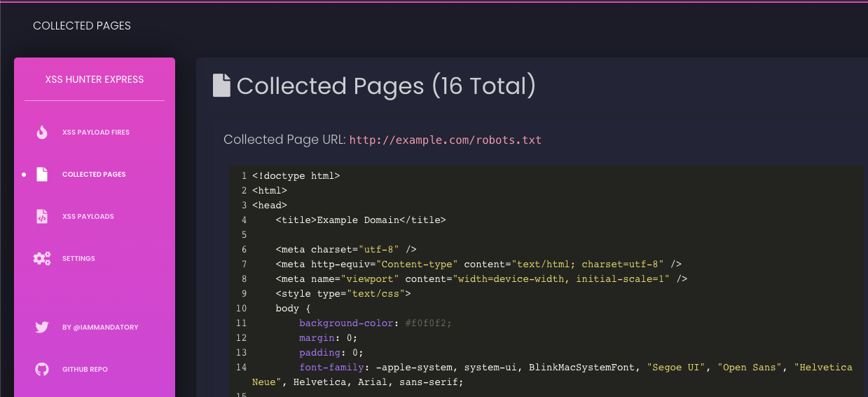Image resolution: width=868 pixels, height=397 pixels.
Task: Click the meta charset utf-8 line
Action: point(346,250)
